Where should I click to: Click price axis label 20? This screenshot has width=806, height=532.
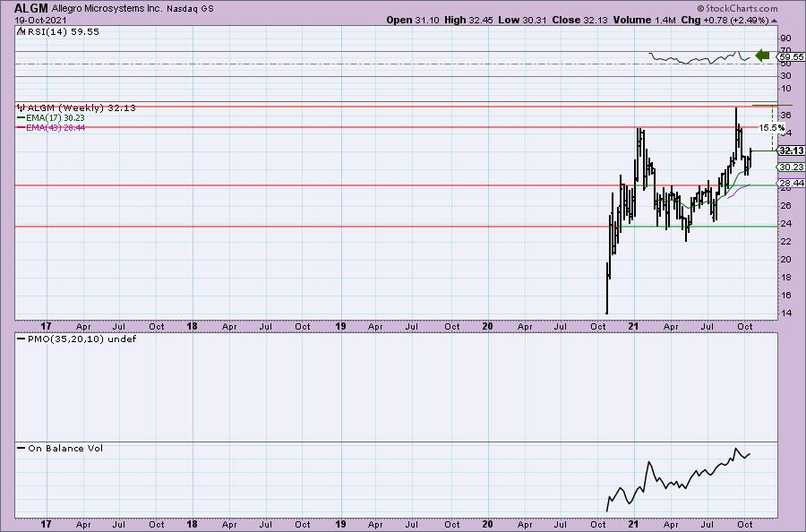[x=786, y=260]
